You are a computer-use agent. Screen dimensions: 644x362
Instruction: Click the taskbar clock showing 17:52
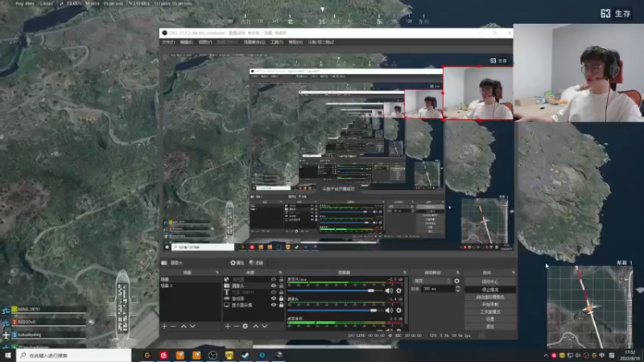[630, 356]
